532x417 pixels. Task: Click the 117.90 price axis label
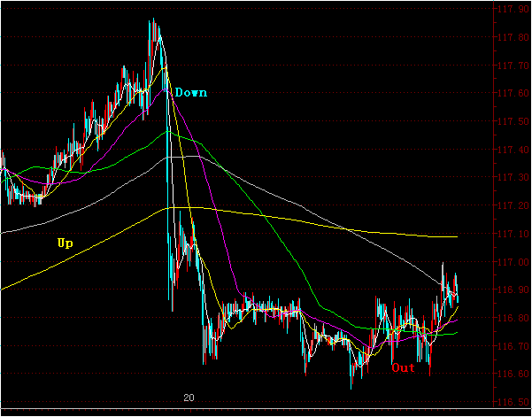pyautogui.click(x=513, y=9)
